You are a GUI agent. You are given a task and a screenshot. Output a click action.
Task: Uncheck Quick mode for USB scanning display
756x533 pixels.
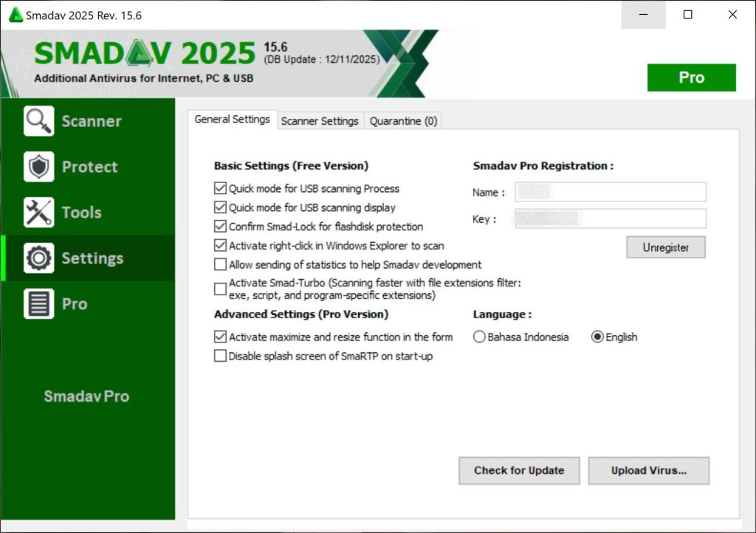(220, 207)
